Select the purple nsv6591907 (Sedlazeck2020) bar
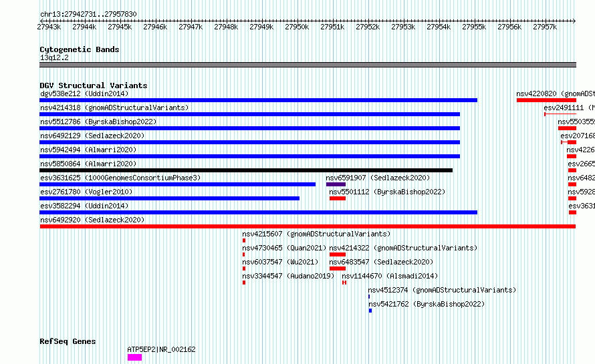Screen dimensions: 595x364 click(336, 184)
